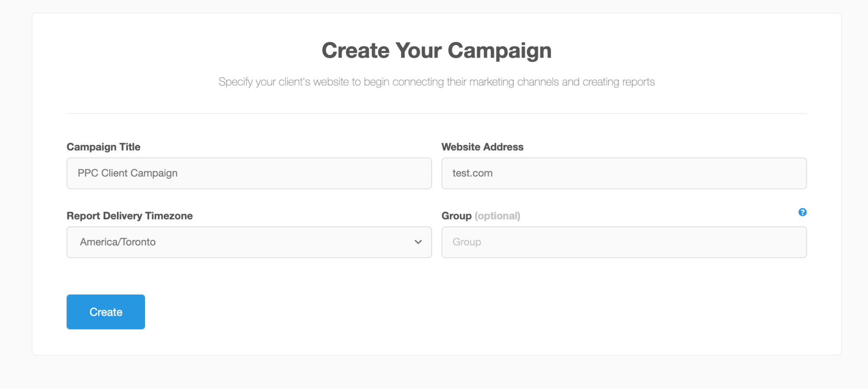Click into the Group optional field
The image size is (868, 389).
pyautogui.click(x=624, y=242)
